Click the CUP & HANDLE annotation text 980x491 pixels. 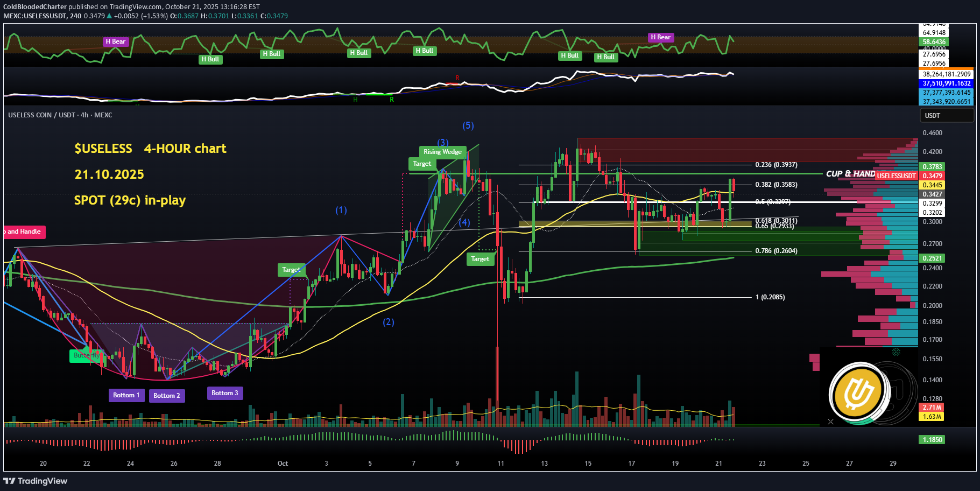850,174
